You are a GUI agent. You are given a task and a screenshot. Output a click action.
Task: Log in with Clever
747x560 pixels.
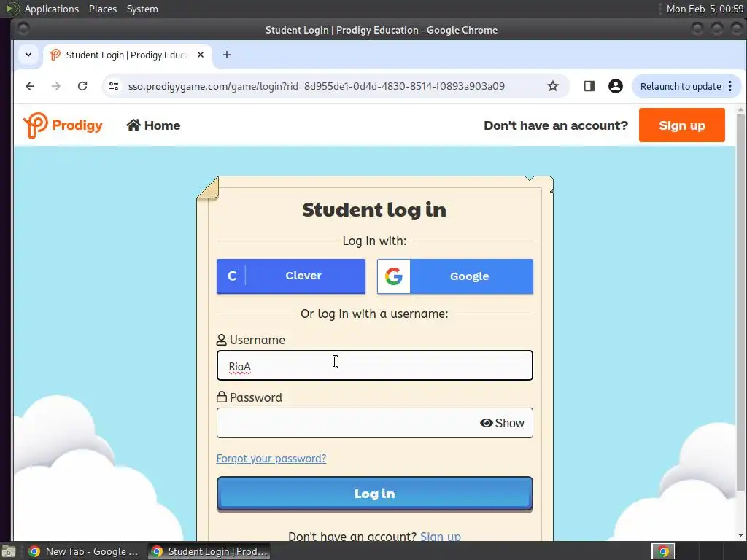tap(291, 276)
